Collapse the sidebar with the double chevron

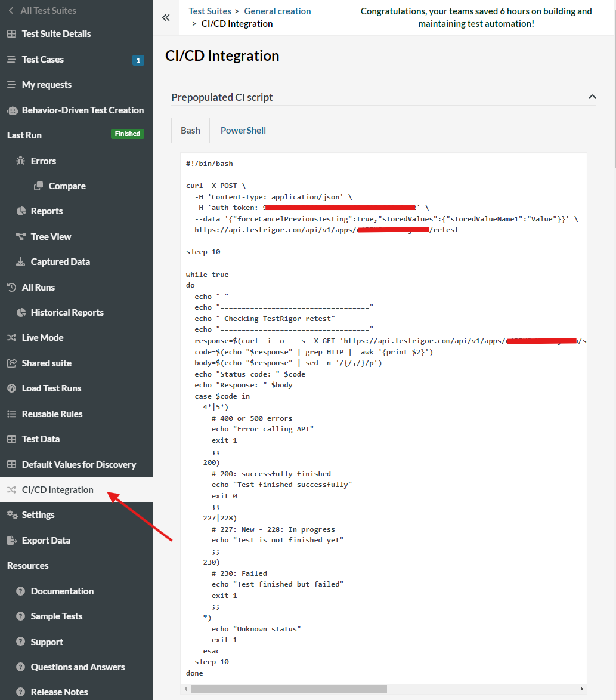point(166,17)
